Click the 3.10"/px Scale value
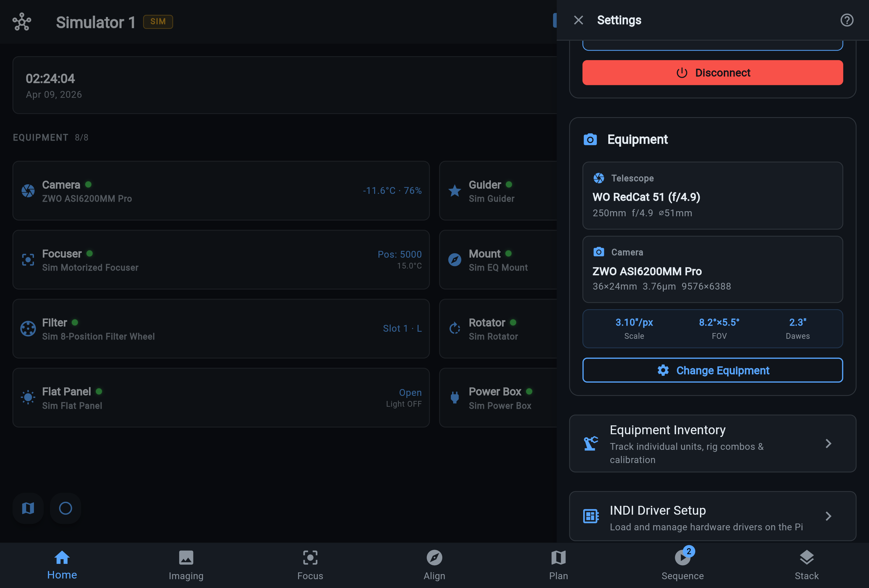The height and width of the screenshot is (588, 869). [x=634, y=323]
